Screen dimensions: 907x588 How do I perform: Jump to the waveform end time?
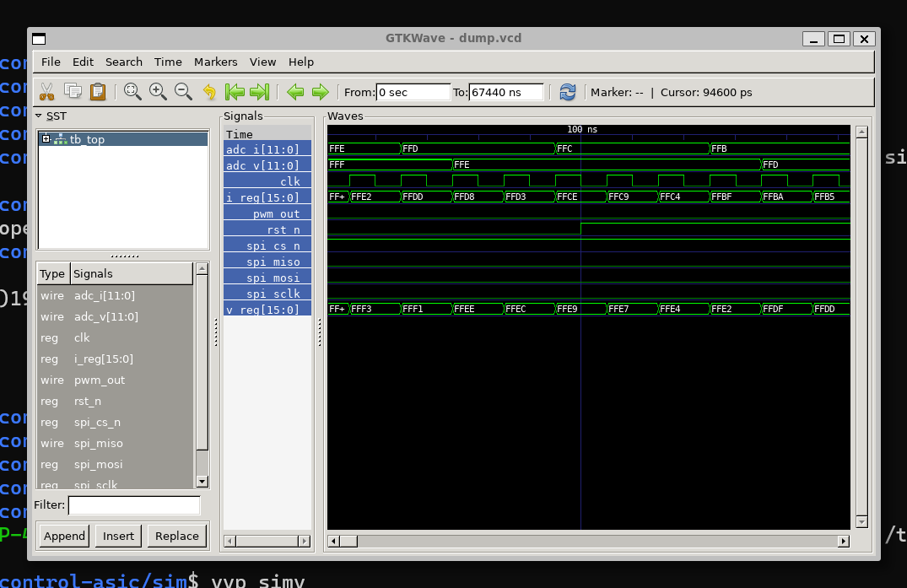coord(260,92)
